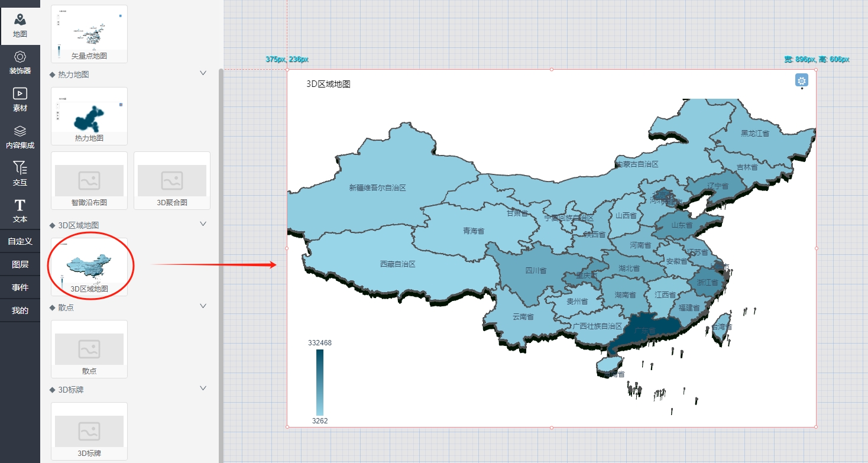Viewport: 868px width, 463px height.
Task: Open the 文本 text category
Action: pos(20,211)
